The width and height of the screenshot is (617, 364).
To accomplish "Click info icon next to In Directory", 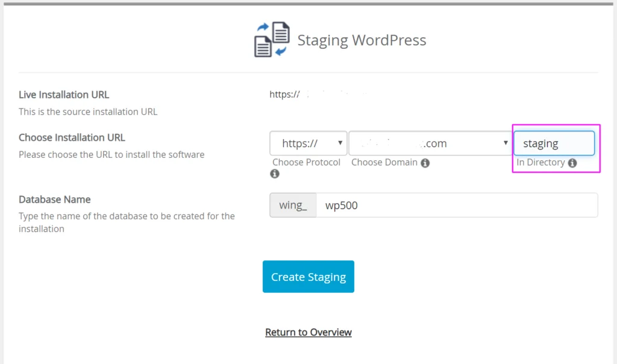I will point(572,163).
